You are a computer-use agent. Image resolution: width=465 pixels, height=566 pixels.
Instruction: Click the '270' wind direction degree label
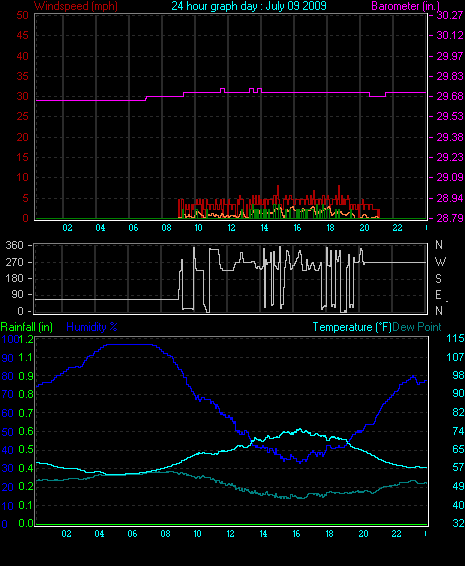pos(14,262)
